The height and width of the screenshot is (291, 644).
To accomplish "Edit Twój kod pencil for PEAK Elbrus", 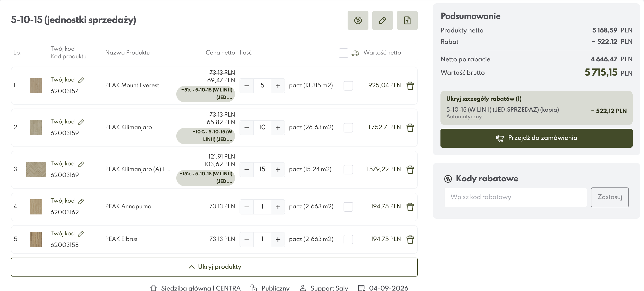I will (81, 234).
